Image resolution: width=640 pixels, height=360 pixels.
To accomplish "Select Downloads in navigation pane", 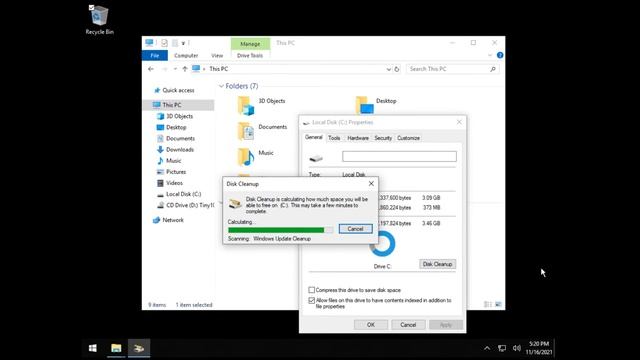I will point(180,149).
